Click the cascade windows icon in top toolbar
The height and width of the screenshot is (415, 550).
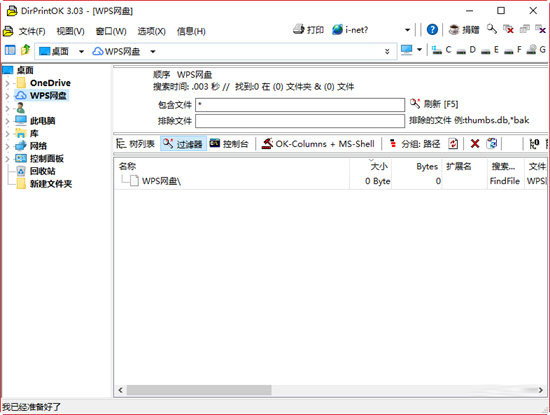coord(524,29)
